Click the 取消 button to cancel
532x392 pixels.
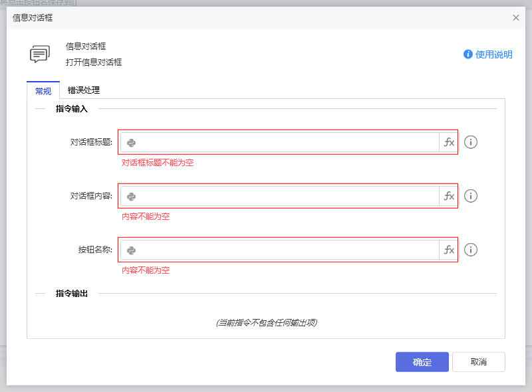tap(478, 361)
